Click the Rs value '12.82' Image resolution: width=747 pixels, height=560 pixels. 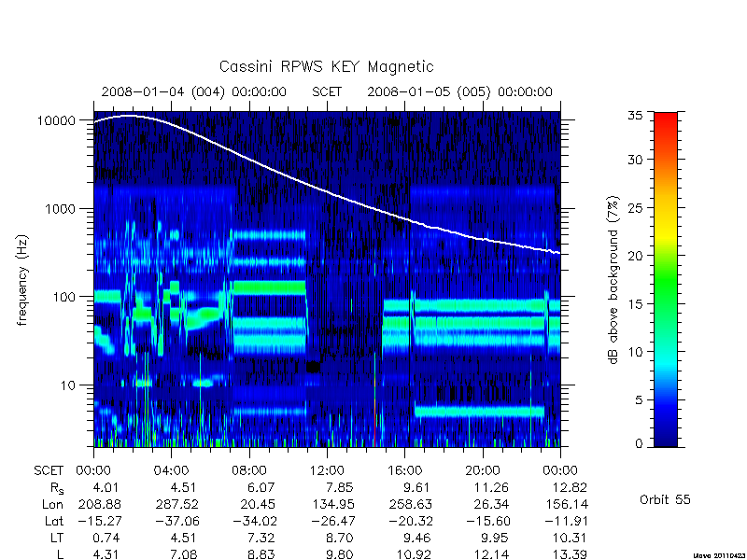point(571,487)
